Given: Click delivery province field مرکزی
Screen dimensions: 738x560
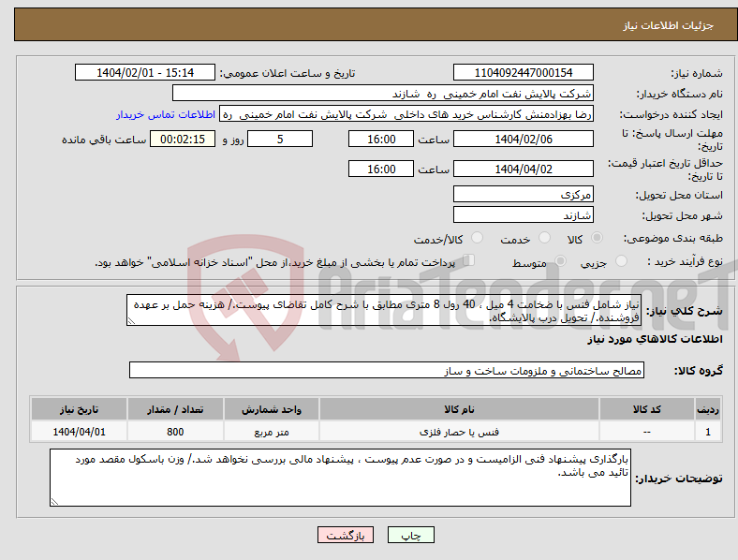Looking at the screenshot, I should point(523,194).
